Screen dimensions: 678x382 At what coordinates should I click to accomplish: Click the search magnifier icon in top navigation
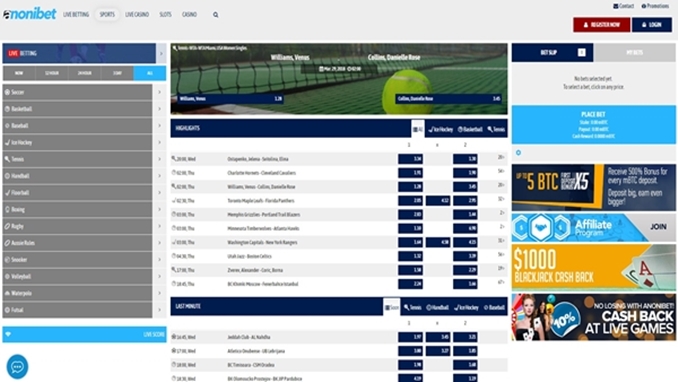coord(215,15)
